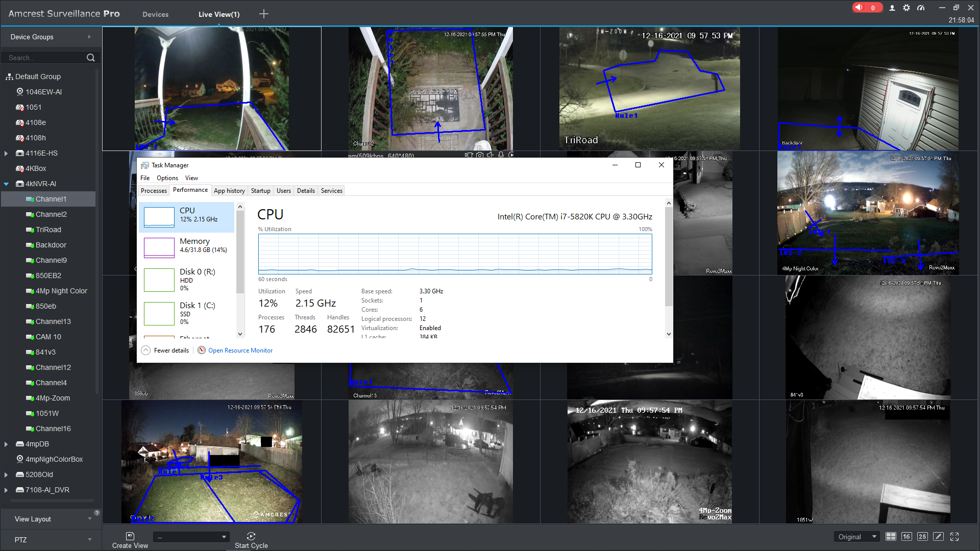The image size is (980, 551).
Task: Switch to App history tab
Action: [229, 191]
